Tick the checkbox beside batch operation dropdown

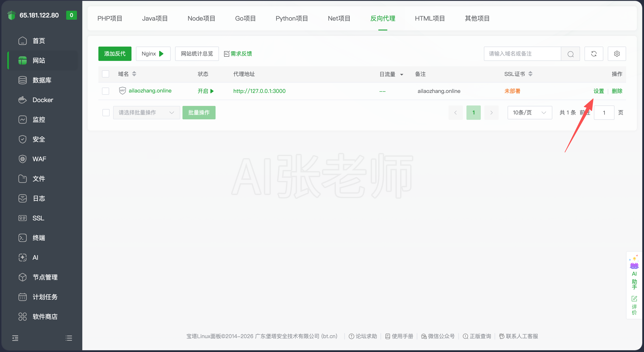(106, 113)
